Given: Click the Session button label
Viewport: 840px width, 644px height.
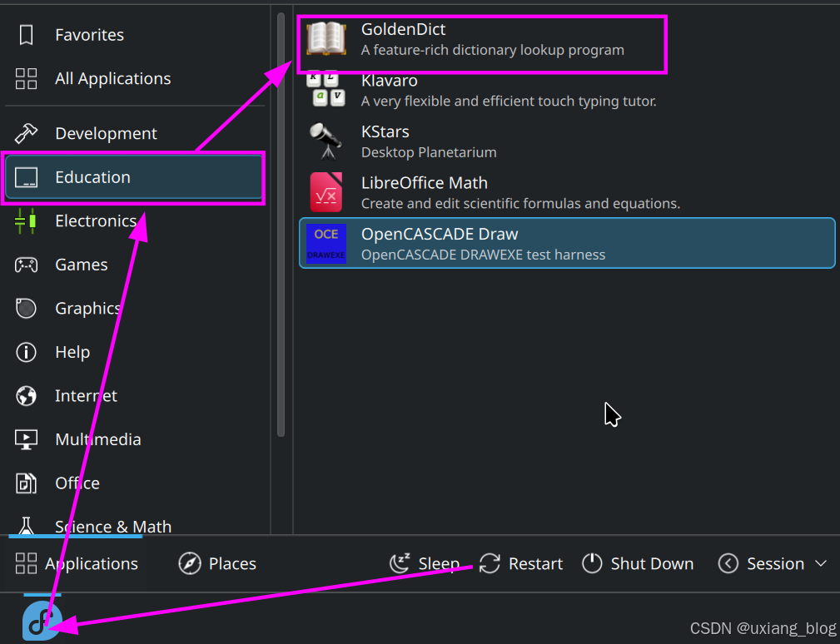Looking at the screenshot, I should (776, 563).
